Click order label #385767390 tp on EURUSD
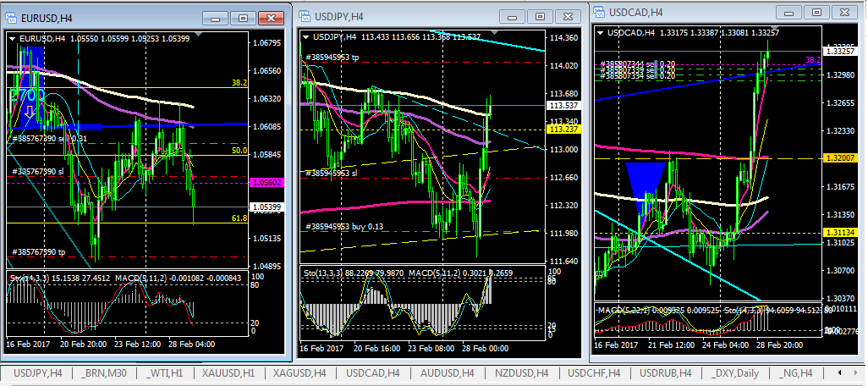The width and height of the screenshot is (868, 386). (38, 252)
